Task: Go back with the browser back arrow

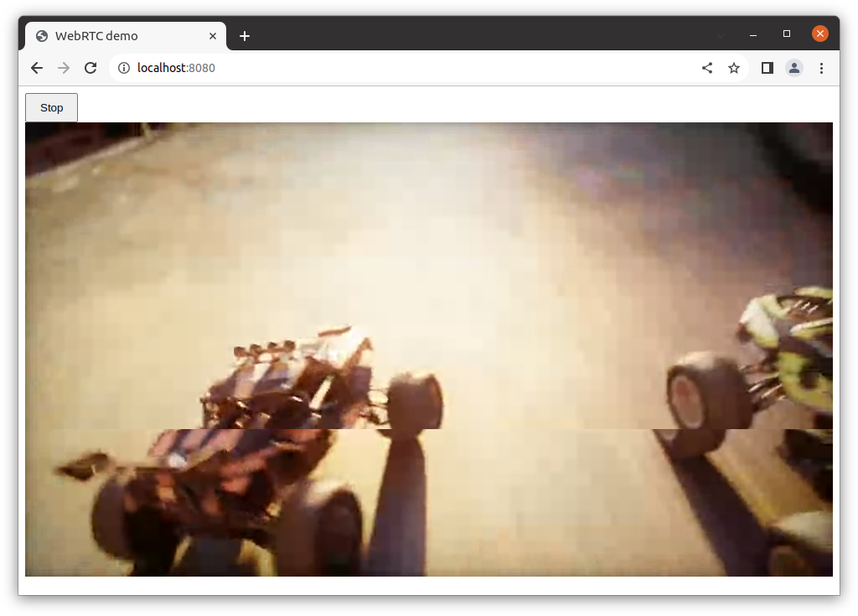Action: pyautogui.click(x=37, y=68)
